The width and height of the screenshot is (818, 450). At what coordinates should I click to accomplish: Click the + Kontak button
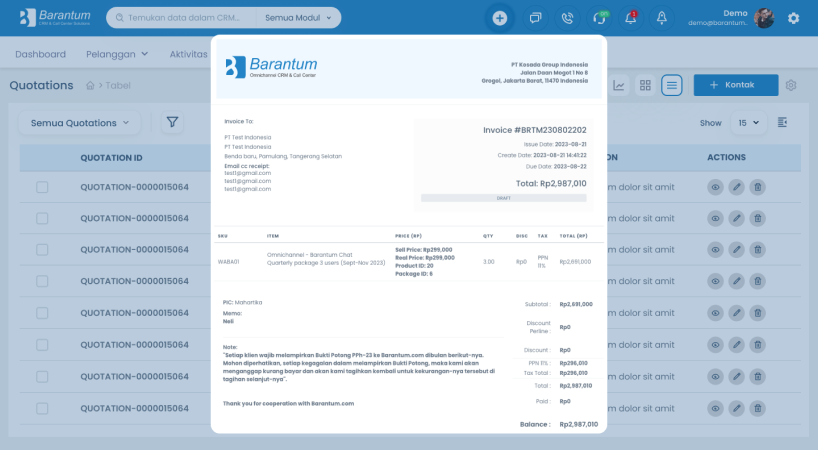coord(736,85)
